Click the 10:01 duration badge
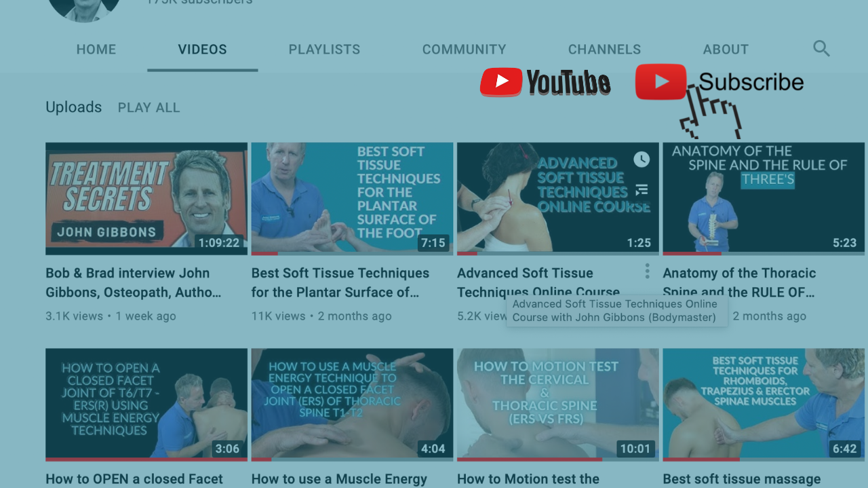The height and width of the screenshot is (488, 868). point(635,449)
